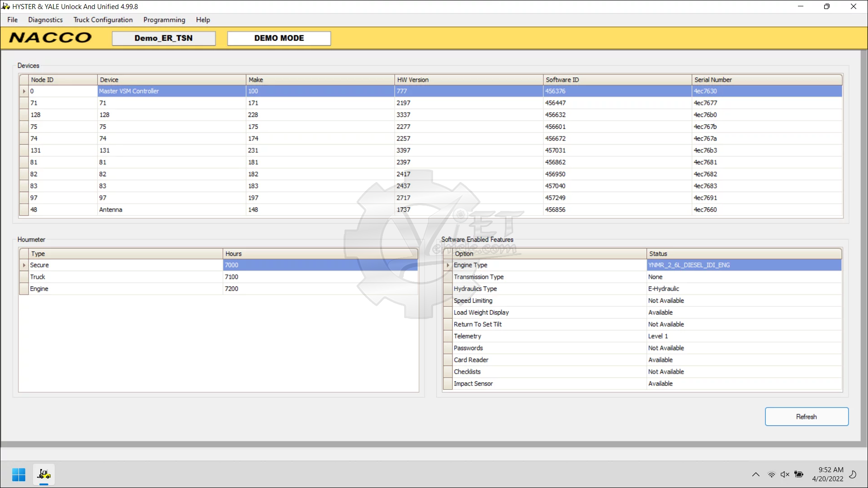Click the Status column header
This screenshot has width=868, height=488.
[744, 253]
